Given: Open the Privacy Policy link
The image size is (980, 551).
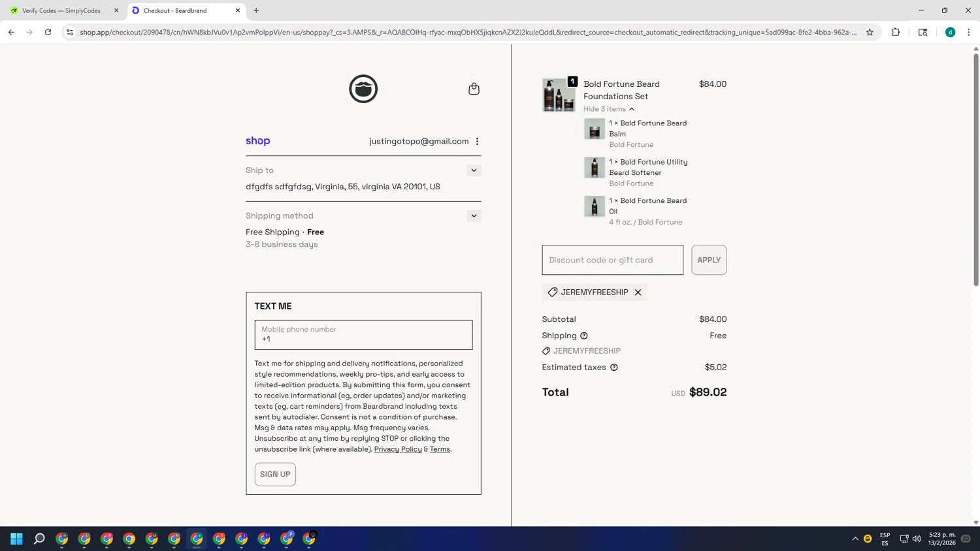Looking at the screenshot, I should [x=398, y=449].
